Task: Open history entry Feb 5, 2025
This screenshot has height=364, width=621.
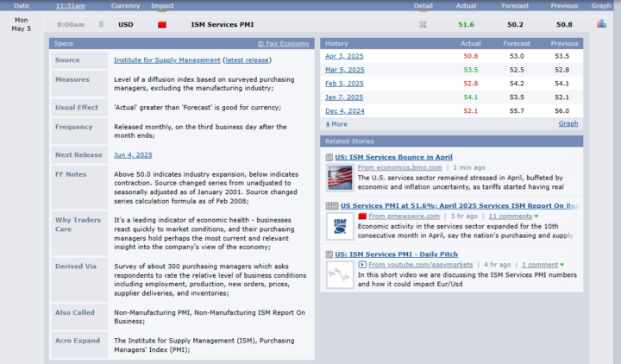Action: (344, 84)
